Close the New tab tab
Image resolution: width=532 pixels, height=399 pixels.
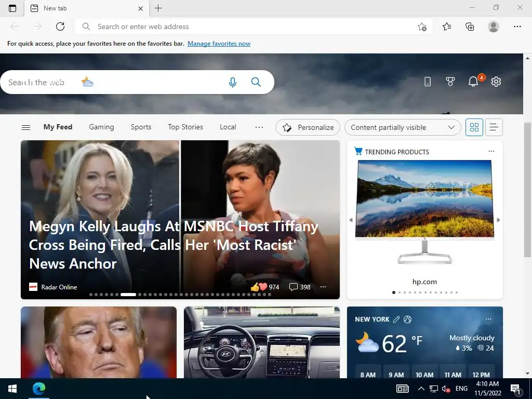pyautogui.click(x=140, y=8)
